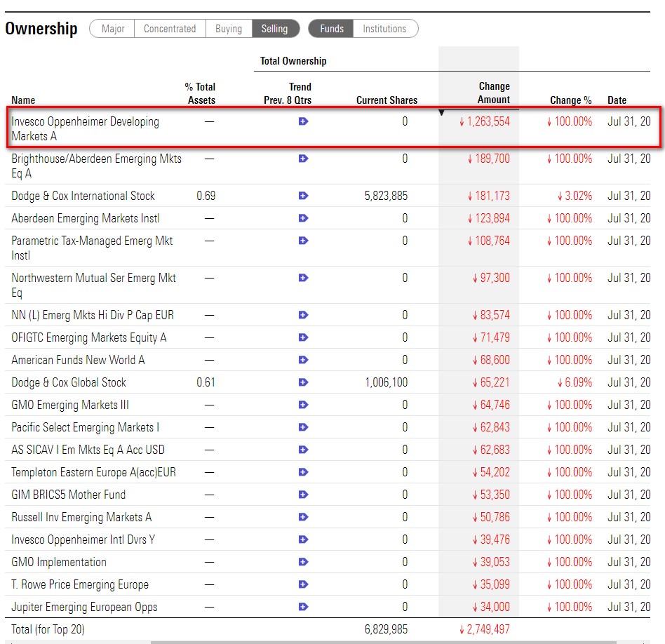Click trend icon for American Funds New World A

pyautogui.click(x=303, y=360)
